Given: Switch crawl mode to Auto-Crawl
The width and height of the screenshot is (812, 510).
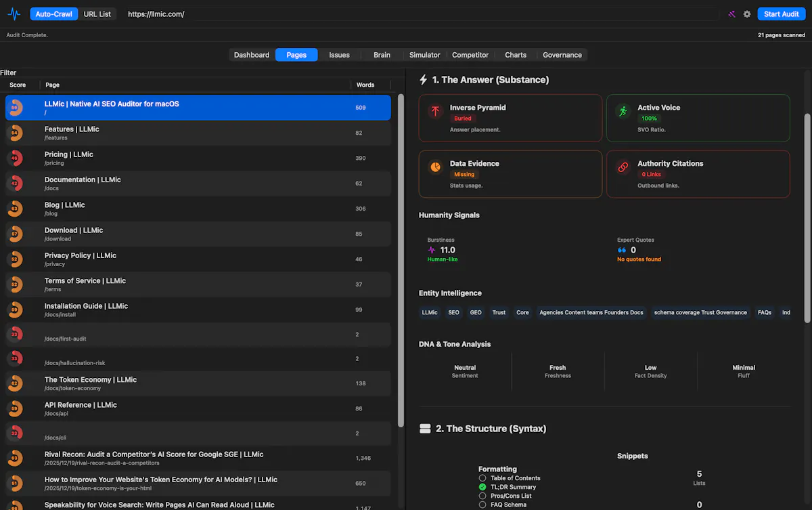Looking at the screenshot, I should (54, 14).
